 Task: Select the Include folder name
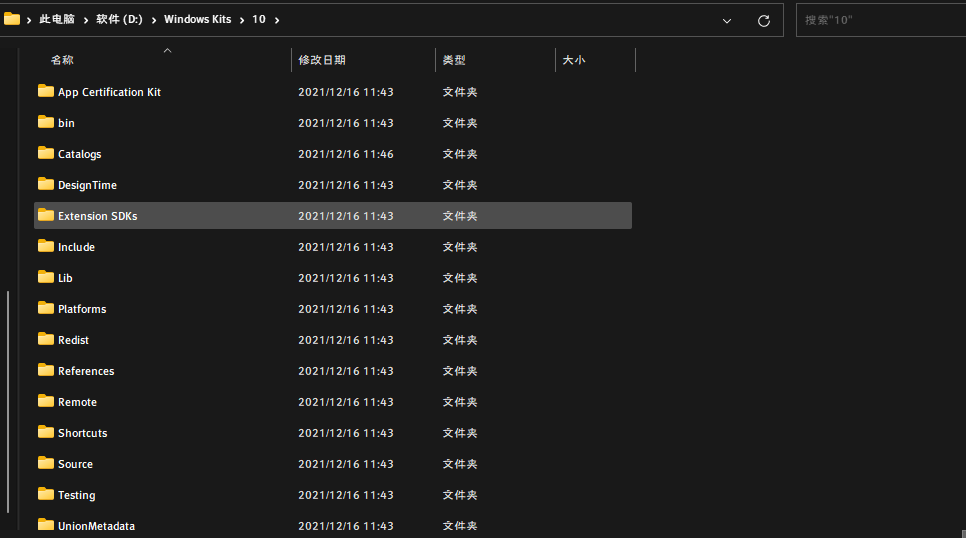pyautogui.click(x=76, y=247)
